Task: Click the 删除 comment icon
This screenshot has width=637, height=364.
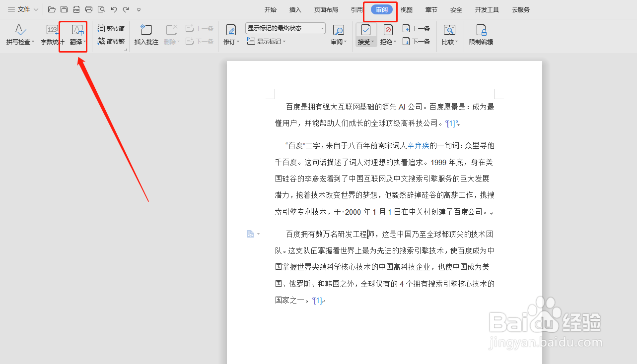Action: click(172, 30)
